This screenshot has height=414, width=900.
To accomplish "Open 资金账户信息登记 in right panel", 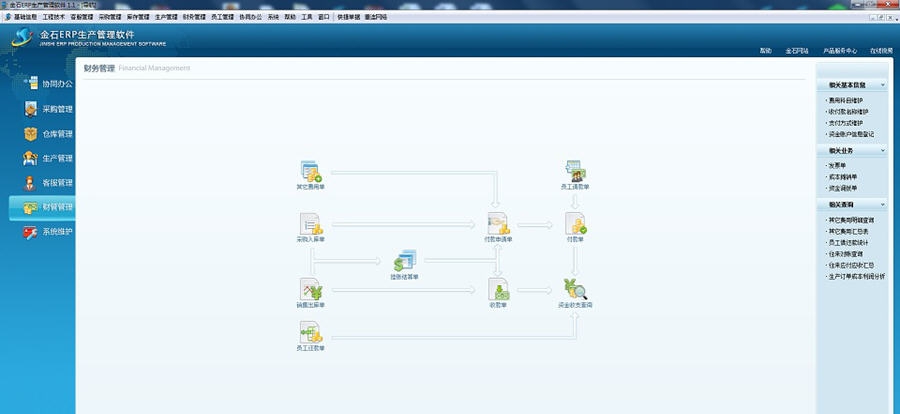I will click(851, 134).
